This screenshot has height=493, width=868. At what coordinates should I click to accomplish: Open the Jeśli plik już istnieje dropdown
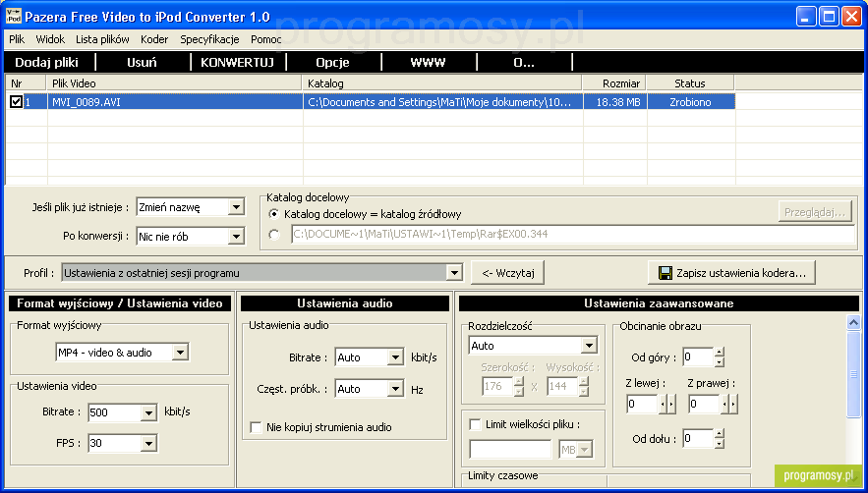click(x=236, y=207)
